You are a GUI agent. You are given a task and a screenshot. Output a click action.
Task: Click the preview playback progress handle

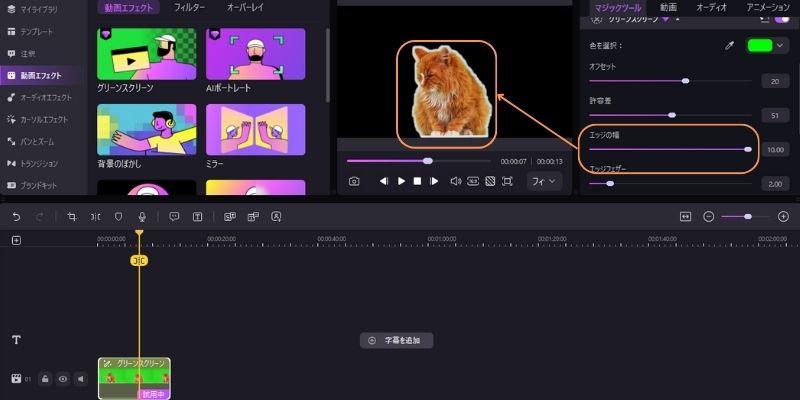pos(428,161)
